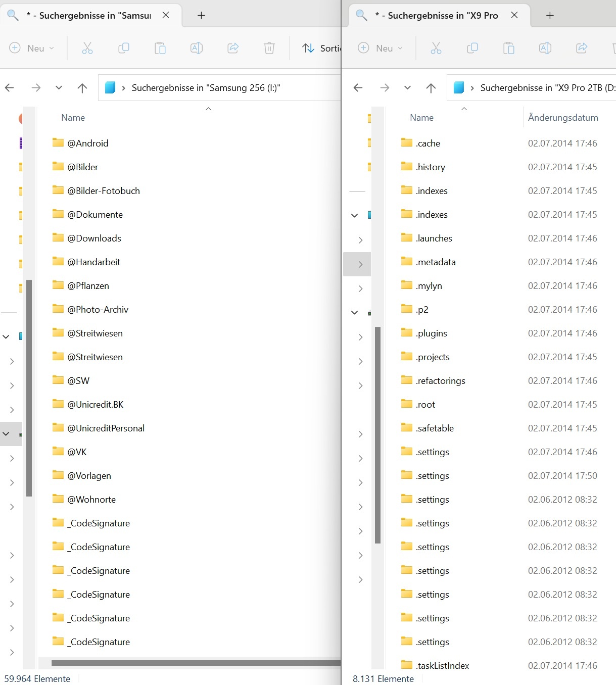Expand highlighted tree node beside .metadata row
Viewport: 616px width, 685px height.
pos(360,264)
